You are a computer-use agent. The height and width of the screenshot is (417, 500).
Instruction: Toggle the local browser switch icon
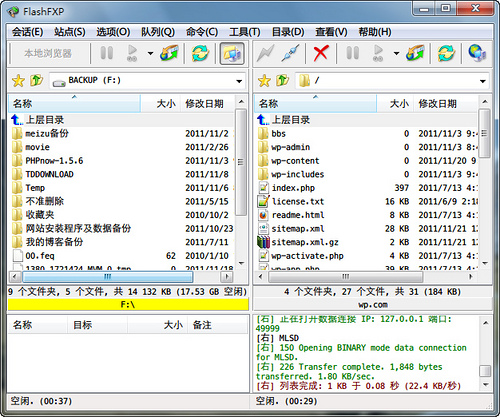click(232, 53)
